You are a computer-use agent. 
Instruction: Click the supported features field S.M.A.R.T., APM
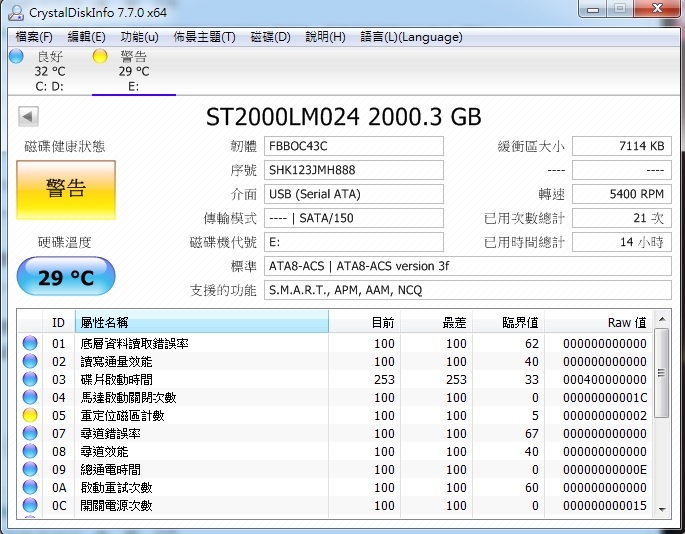click(x=467, y=290)
